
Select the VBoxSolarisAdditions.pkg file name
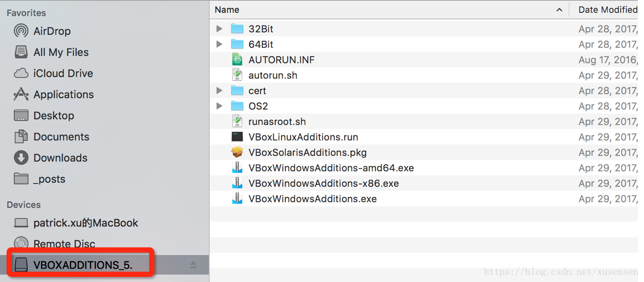(x=308, y=152)
